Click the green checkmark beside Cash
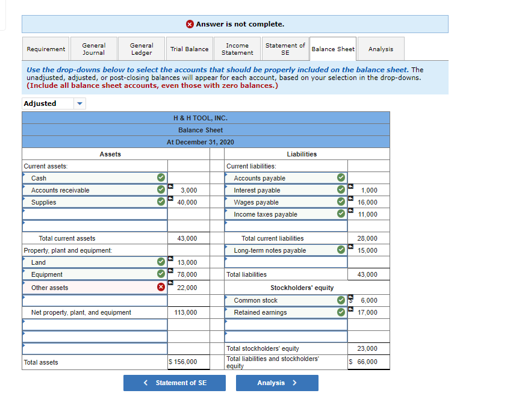This screenshot has width=516, height=420. [161, 178]
